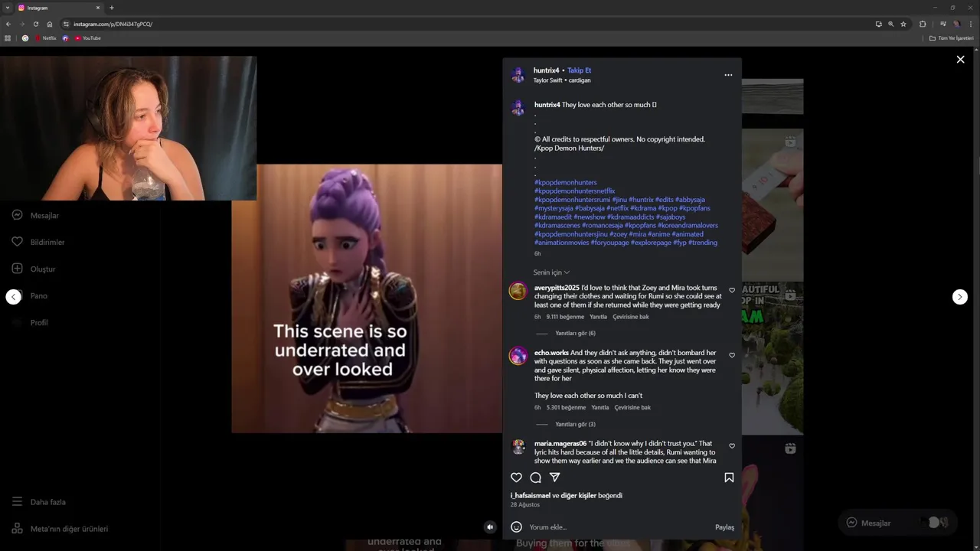Open Pano in the sidebar
The width and height of the screenshot is (980, 551).
tap(30, 296)
